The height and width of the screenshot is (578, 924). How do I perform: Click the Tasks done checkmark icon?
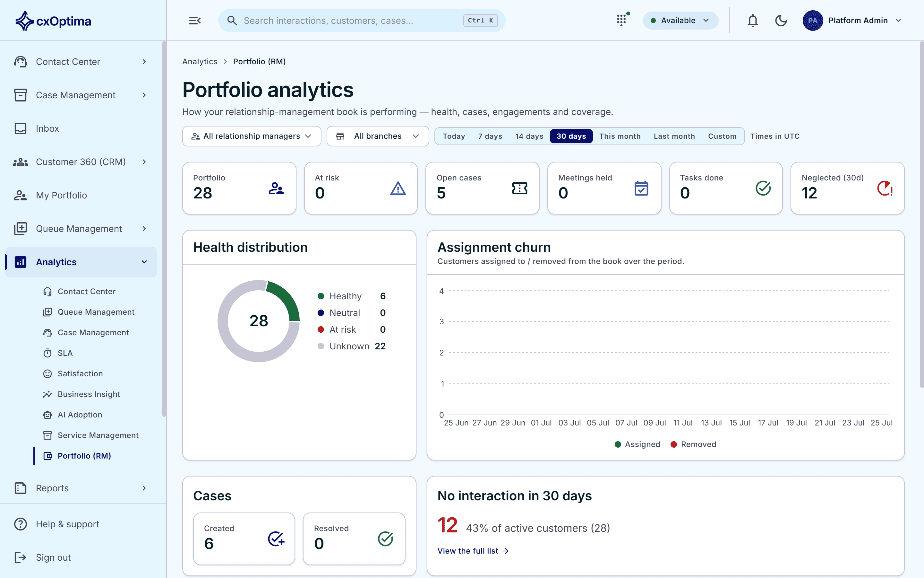click(763, 188)
